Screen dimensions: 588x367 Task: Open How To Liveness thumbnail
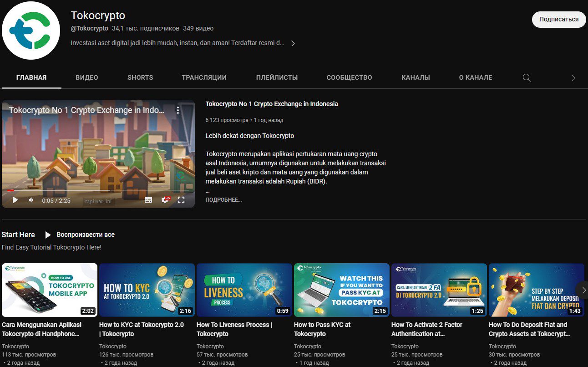[x=244, y=290]
